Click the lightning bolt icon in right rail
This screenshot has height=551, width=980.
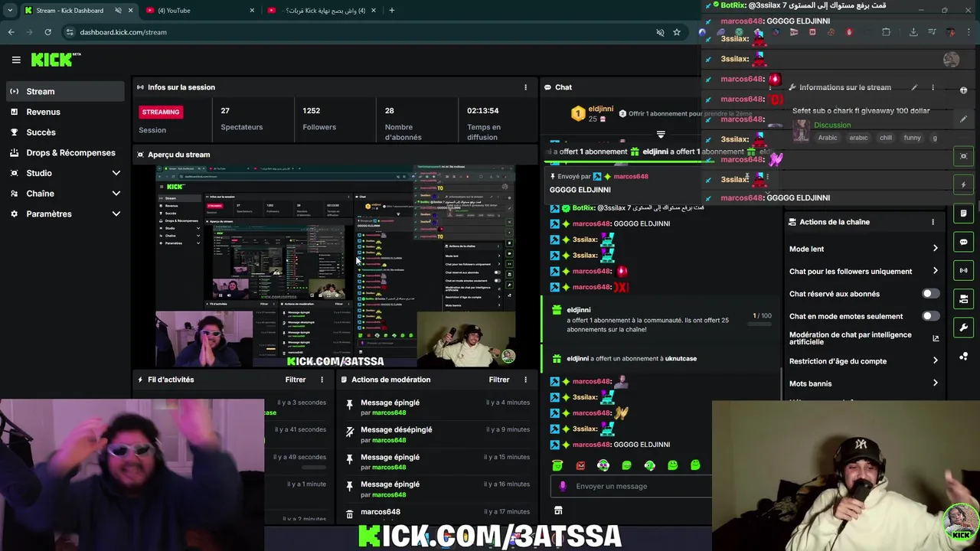point(963,184)
